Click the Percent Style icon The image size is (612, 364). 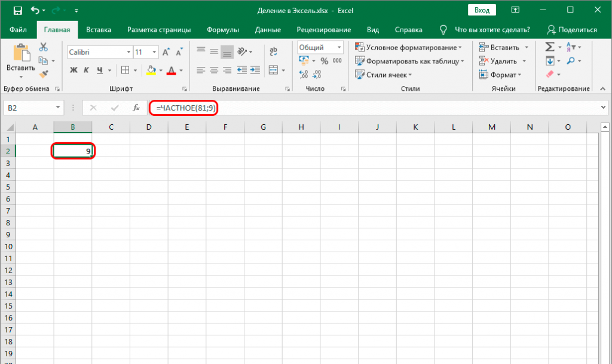pos(325,60)
